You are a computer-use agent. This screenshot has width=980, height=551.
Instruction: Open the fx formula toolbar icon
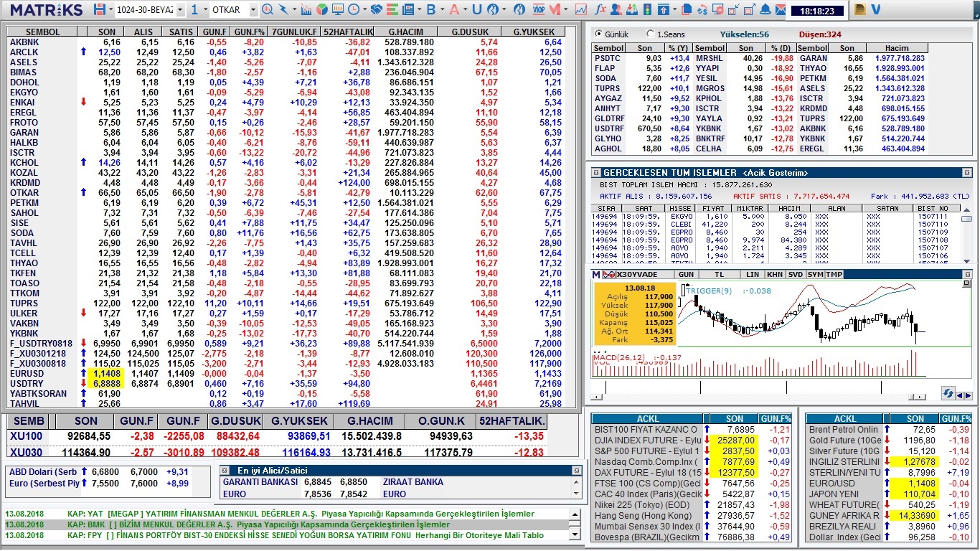[x=600, y=9]
